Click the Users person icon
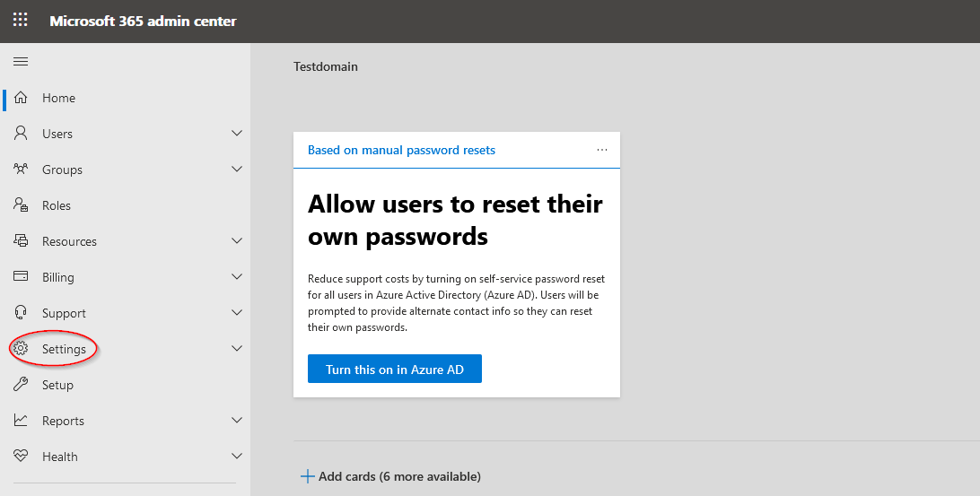Viewport: 980px width, 496px height. (x=22, y=134)
